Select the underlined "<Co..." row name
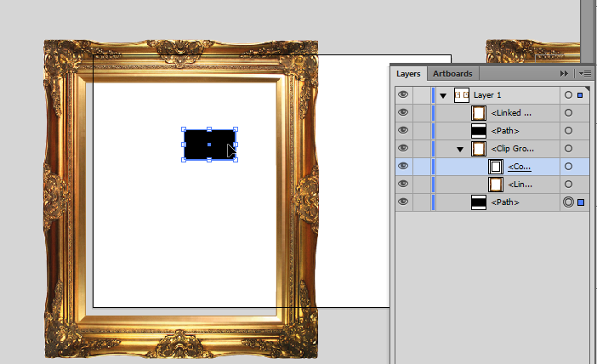The width and height of the screenshot is (597, 364). pyautogui.click(x=520, y=167)
